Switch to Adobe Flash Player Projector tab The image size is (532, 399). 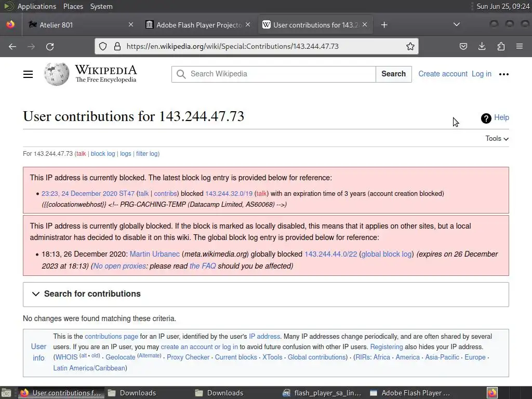[198, 25]
